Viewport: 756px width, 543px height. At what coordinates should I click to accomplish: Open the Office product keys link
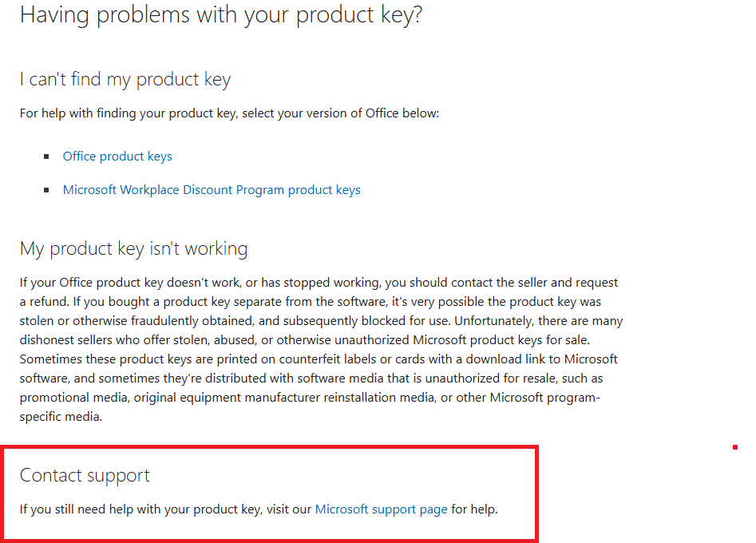point(117,157)
